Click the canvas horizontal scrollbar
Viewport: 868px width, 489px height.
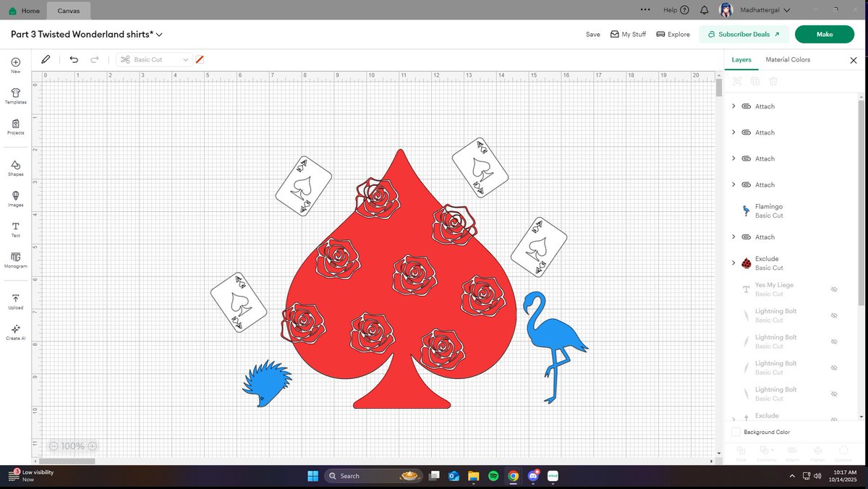point(67,461)
